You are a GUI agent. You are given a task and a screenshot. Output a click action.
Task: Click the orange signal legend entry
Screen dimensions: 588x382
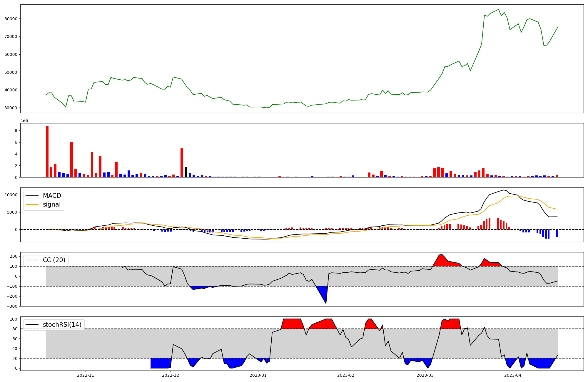pyautogui.click(x=51, y=205)
